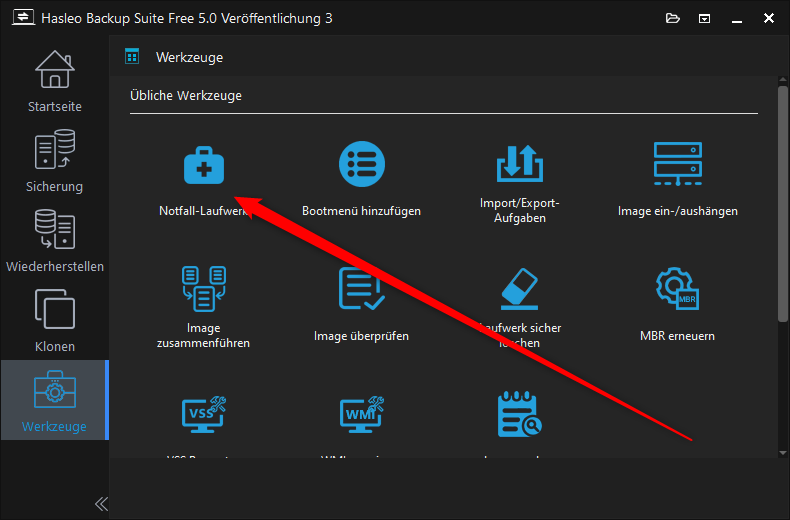Screen dimensions: 790x520
Task: Open the title bar dropdown menu icon
Action: (704, 19)
